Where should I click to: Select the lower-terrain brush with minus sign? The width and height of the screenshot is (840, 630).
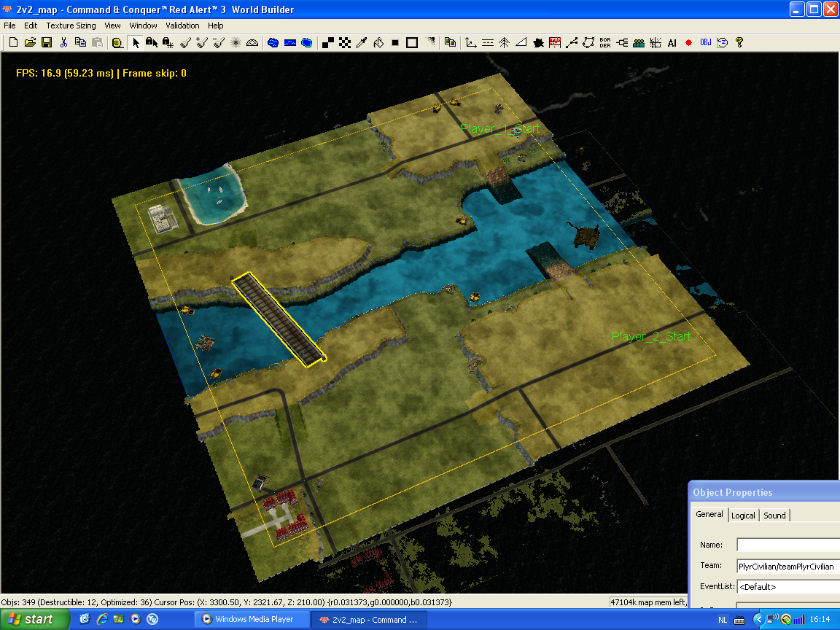click(x=219, y=43)
